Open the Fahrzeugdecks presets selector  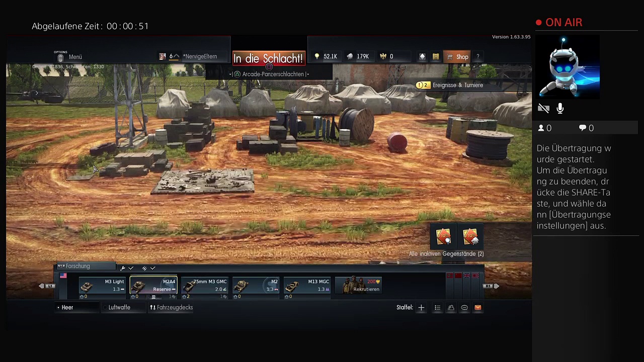tap(172, 308)
